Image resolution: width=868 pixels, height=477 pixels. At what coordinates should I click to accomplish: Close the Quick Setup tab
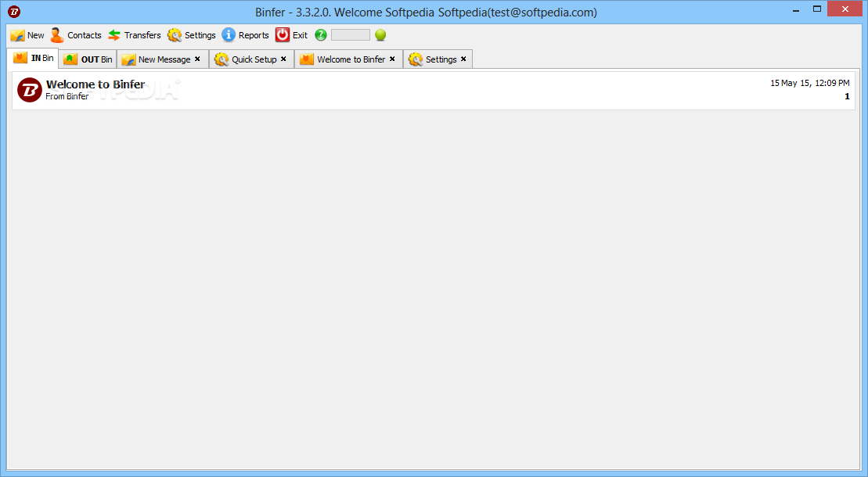(x=283, y=59)
